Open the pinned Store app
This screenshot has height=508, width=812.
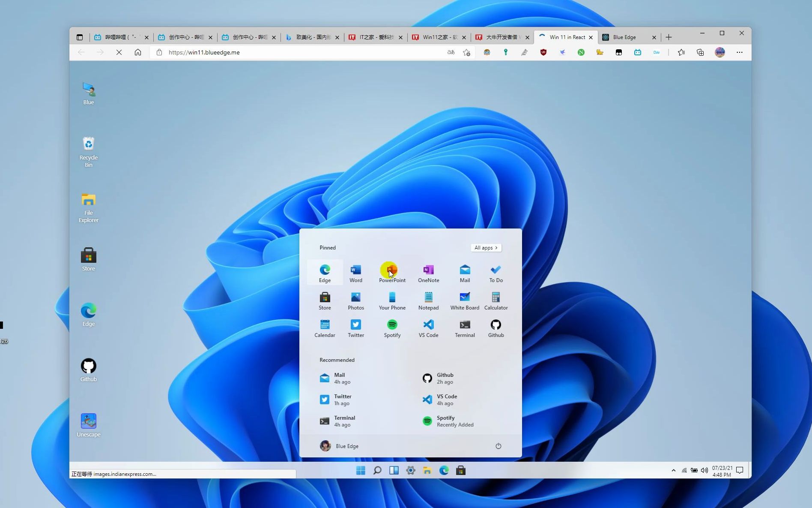click(x=325, y=300)
